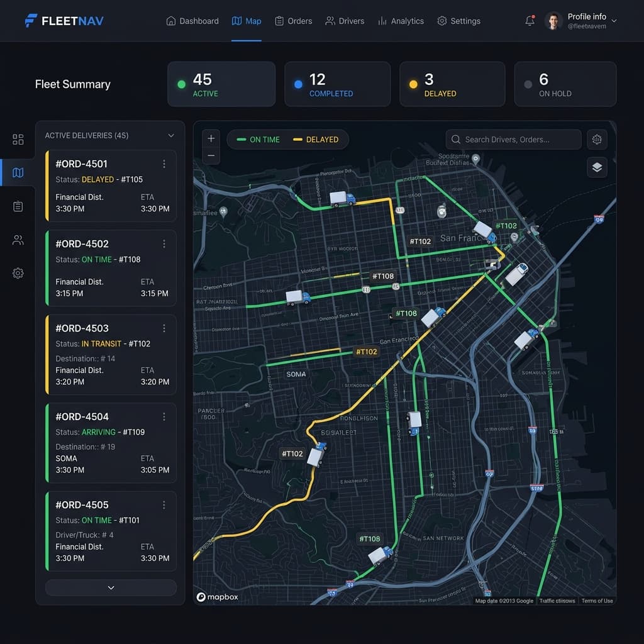Click the SOMA map label
The height and width of the screenshot is (644, 644).
296,375
